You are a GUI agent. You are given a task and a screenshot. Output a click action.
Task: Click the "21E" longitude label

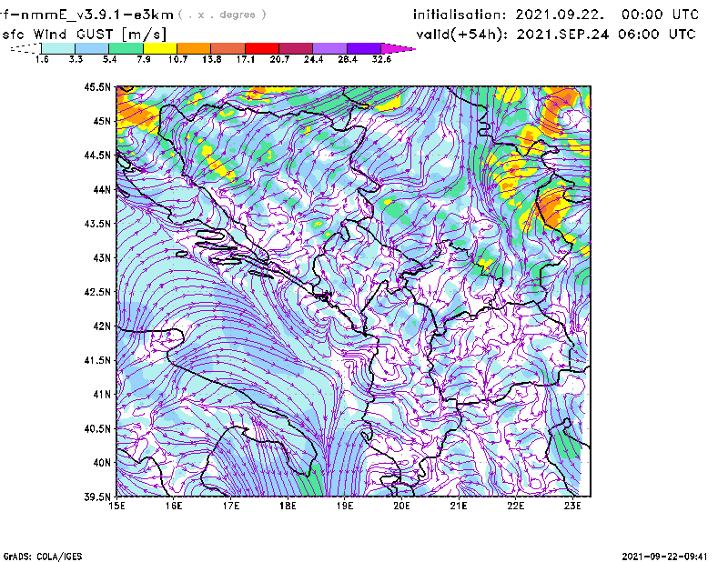pos(459,506)
